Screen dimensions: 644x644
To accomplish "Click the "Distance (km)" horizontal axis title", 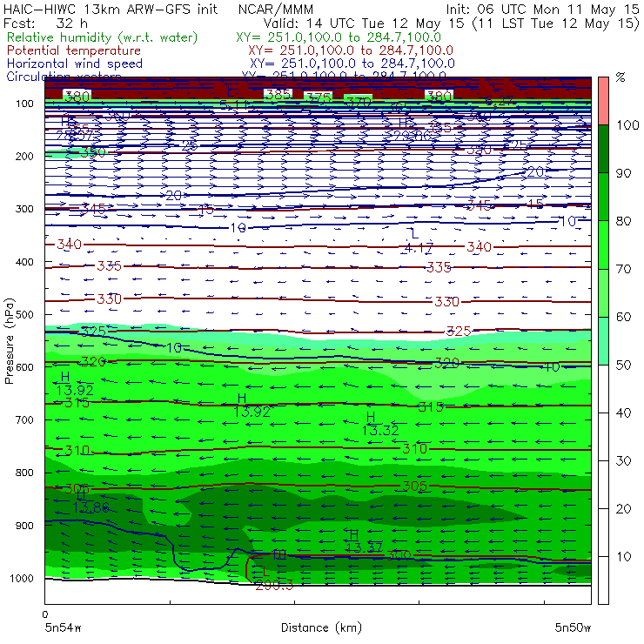I will coord(321,627).
